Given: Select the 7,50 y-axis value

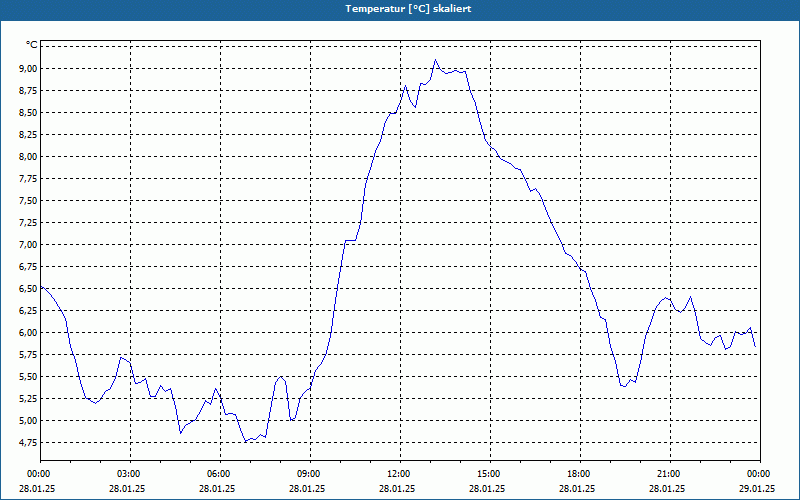Looking at the screenshot, I should [x=29, y=201].
